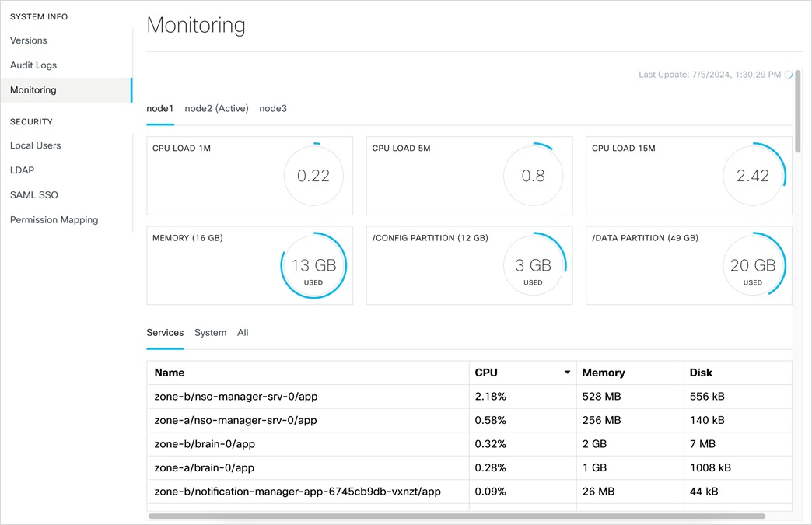The image size is (812, 525).
Task: Switch to the node2 (Active) tab
Action: (x=216, y=108)
